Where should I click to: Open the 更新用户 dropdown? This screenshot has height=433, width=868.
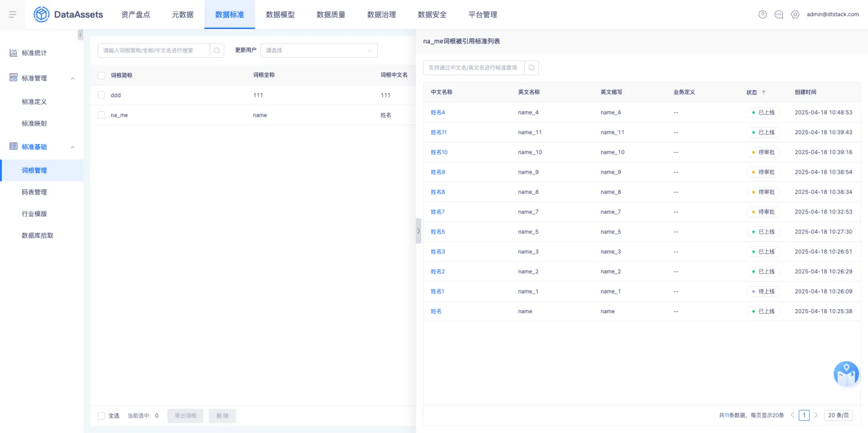[319, 50]
